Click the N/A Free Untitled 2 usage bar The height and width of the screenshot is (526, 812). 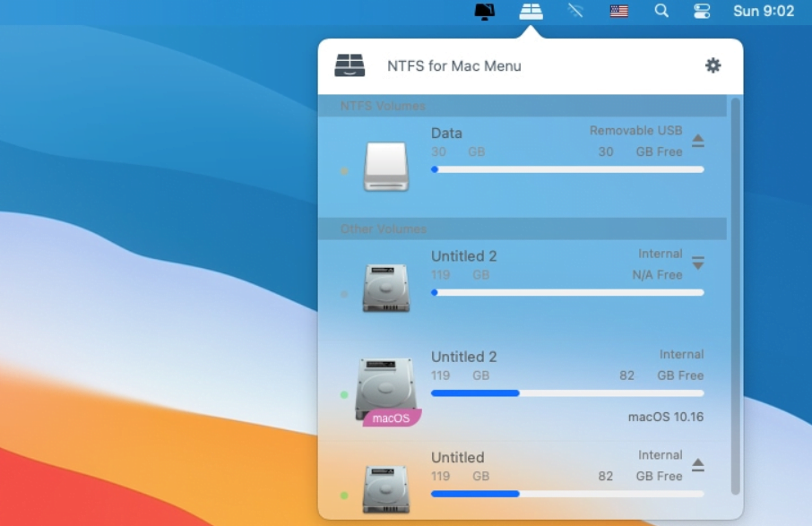567,292
